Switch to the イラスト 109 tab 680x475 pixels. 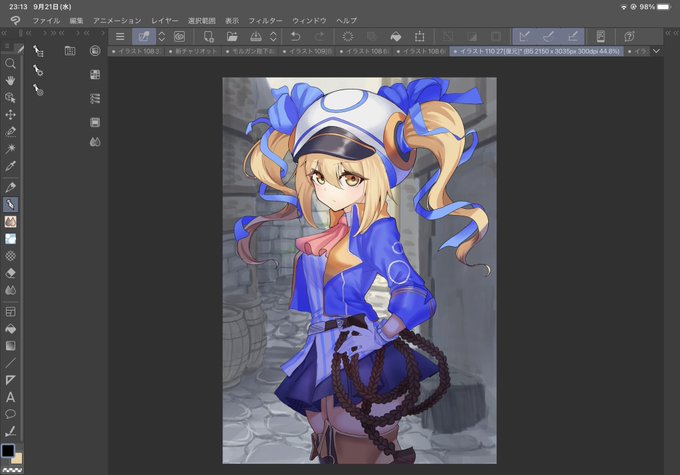307,51
